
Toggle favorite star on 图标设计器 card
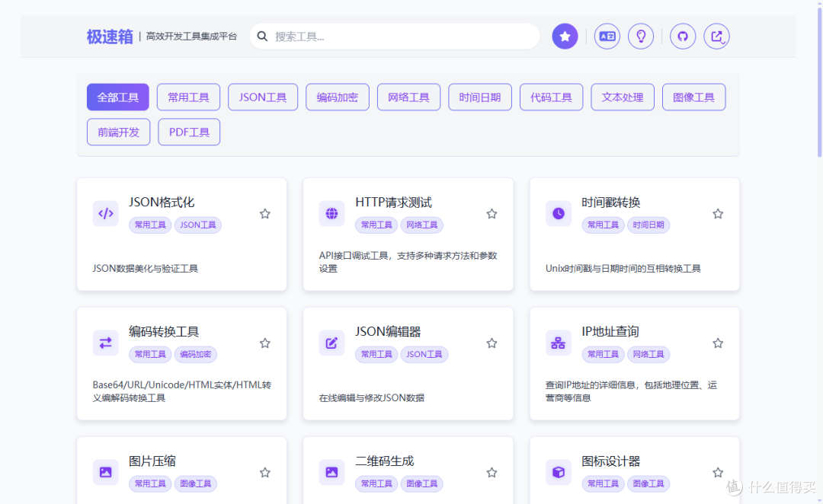click(x=718, y=473)
